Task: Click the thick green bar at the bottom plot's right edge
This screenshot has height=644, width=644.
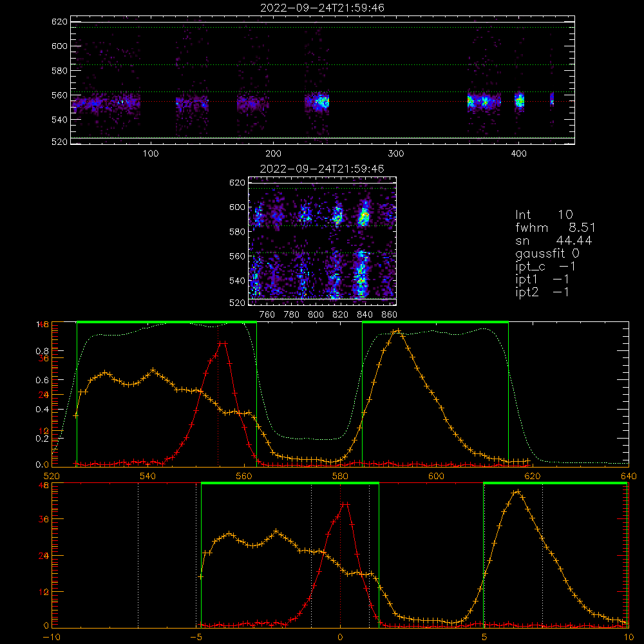Action: pos(556,484)
